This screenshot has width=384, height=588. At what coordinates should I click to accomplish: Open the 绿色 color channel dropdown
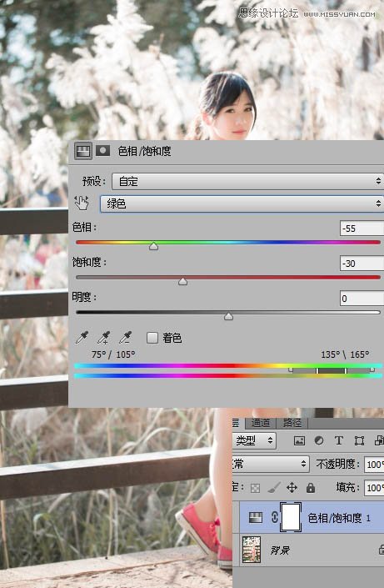pos(242,204)
